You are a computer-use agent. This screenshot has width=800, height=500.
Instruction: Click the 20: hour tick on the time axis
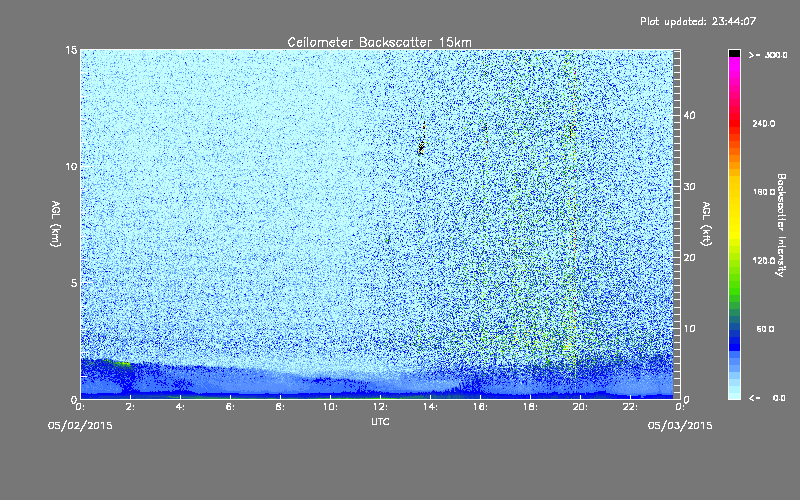581,407
